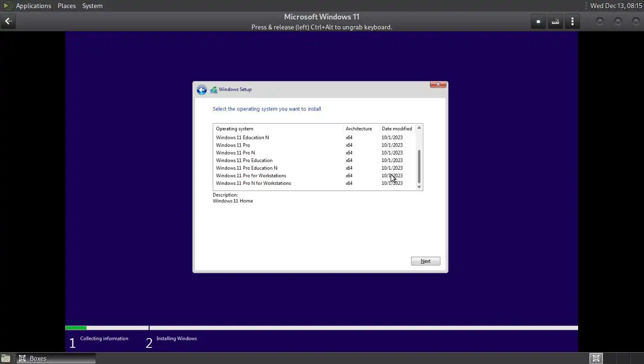644x364 pixels.
Task: Open the Boxes three-dot menu
Action: coord(572,21)
